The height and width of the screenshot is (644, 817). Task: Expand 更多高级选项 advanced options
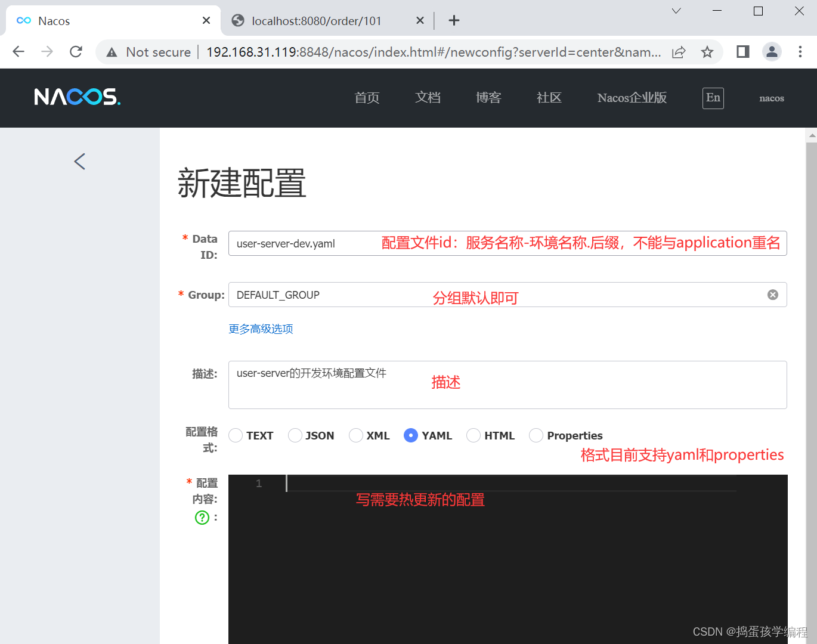tap(261, 329)
